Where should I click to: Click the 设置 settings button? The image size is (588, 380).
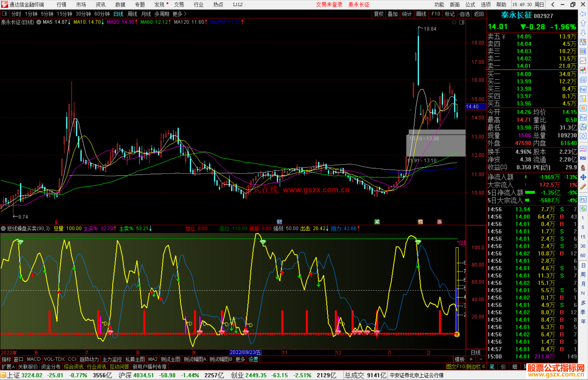click(x=253, y=359)
